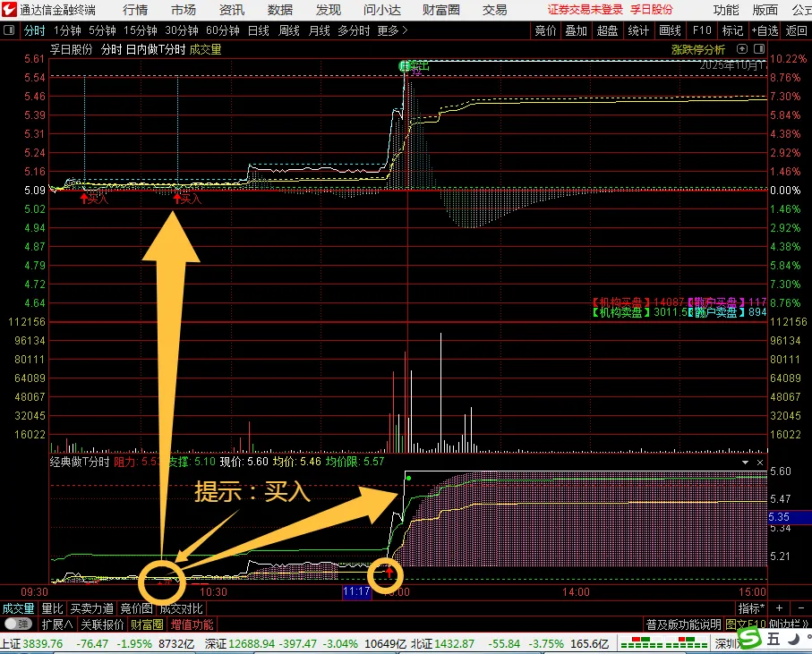Open the 行情 menu
Image resolution: width=812 pixels, height=654 pixels.
135,10
